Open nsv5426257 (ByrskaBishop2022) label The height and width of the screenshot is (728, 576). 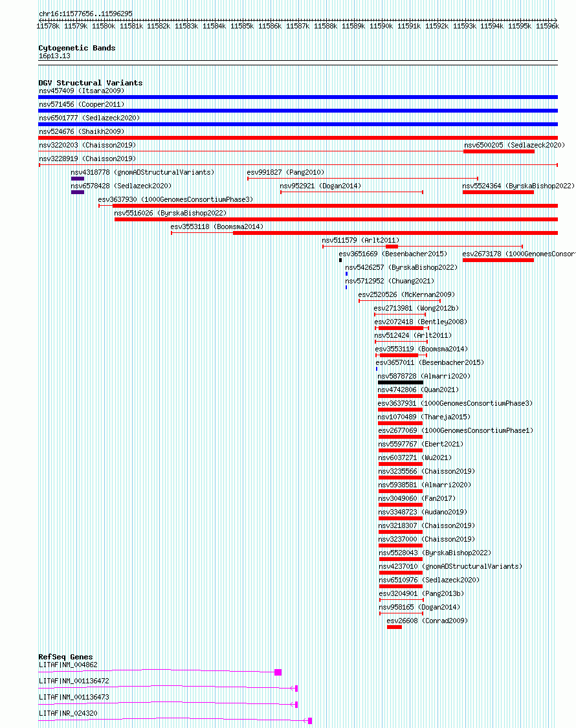pos(401,267)
